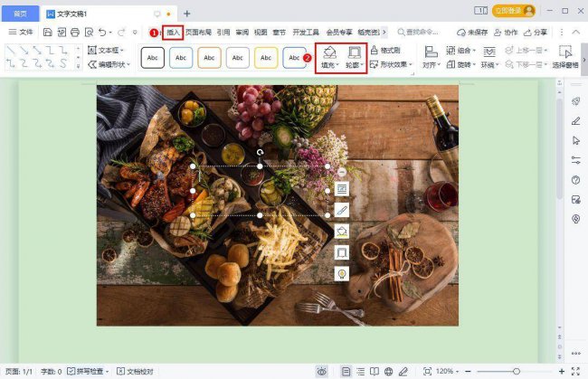588x379 pixels.
Task: Toggle eye protection mode in status bar
Action: (x=322, y=372)
